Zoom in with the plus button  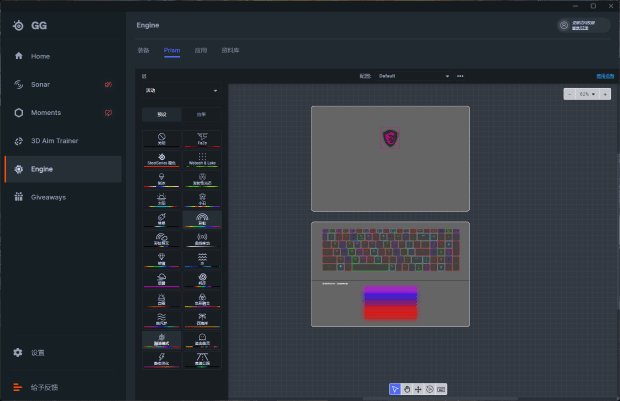point(605,94)
